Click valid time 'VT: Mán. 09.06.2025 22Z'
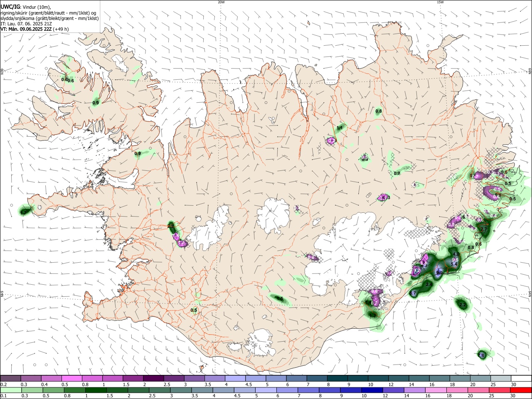 click(x=26, y=29)
